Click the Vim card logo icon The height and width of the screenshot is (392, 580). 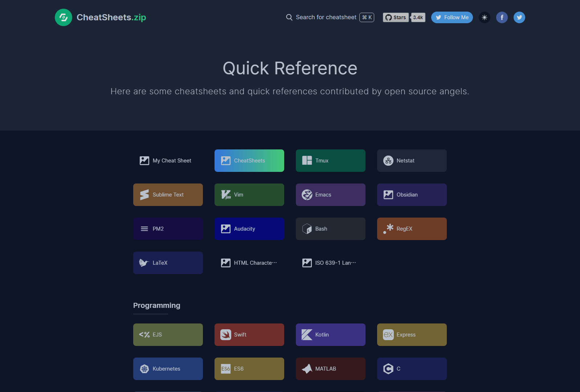click(x=226, y=195)
